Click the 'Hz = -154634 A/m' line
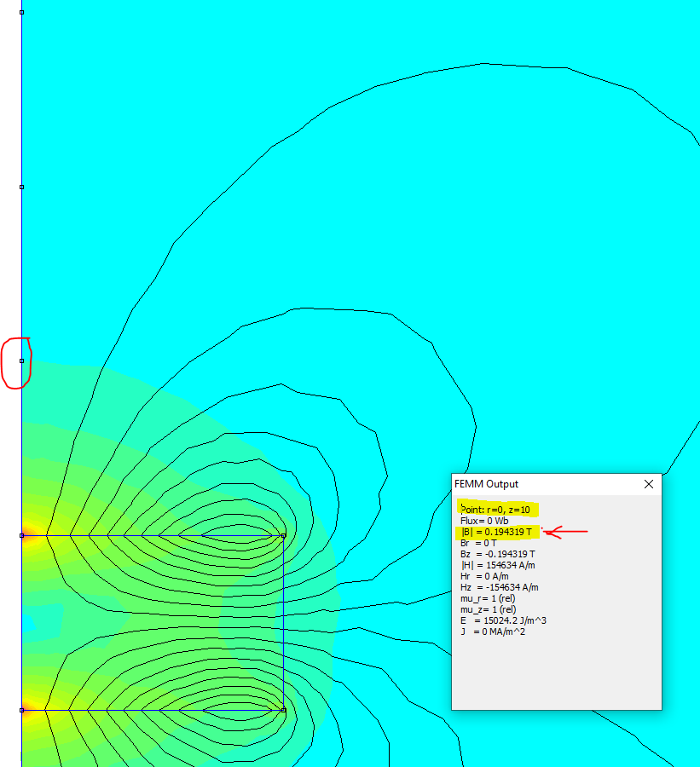 (x=500, y=587)
